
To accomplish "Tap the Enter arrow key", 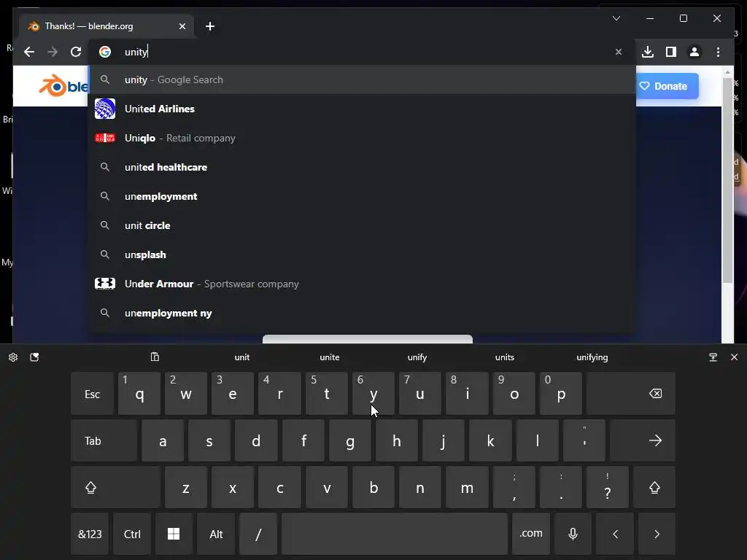I will click(643, 440).
